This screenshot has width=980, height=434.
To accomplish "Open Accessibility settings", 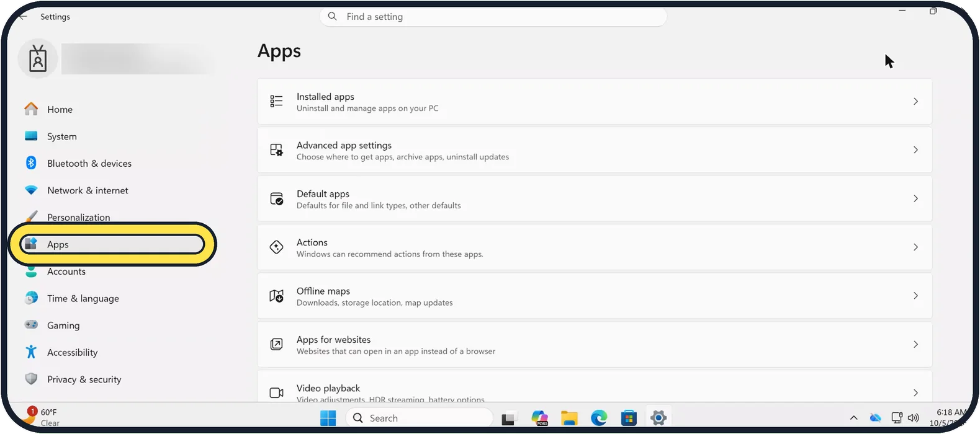I will 61,352.
